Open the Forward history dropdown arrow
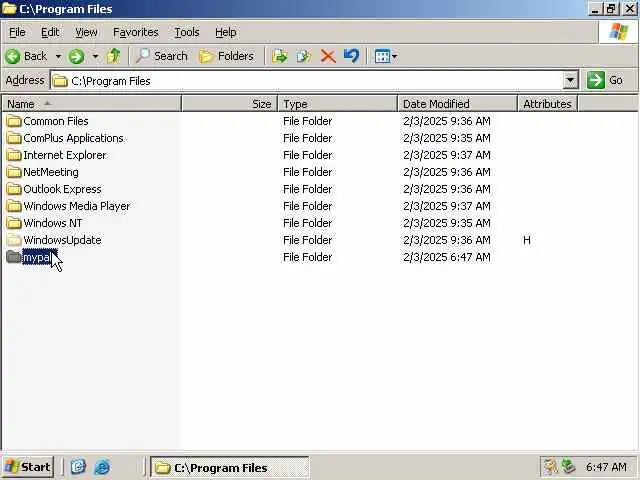 pos(95,56)
